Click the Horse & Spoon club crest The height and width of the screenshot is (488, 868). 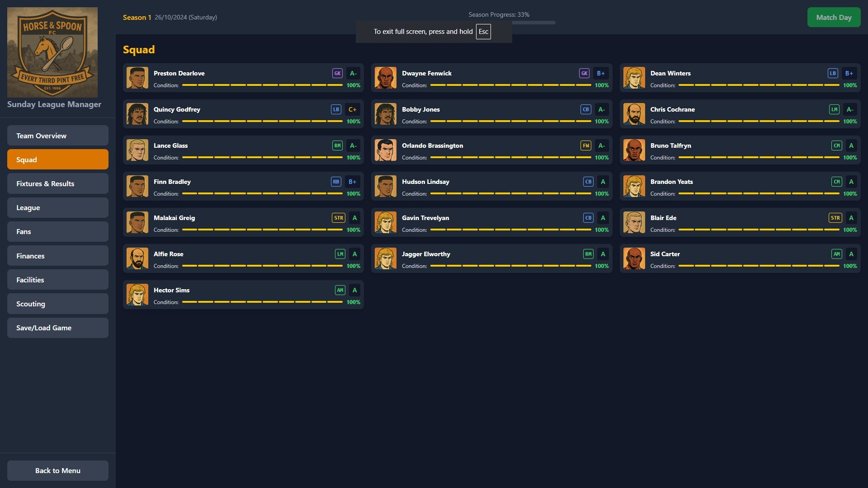(x=52, y=52)
